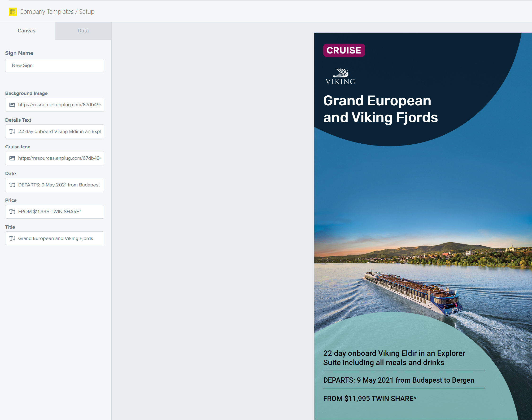Click the image icon in Cruise Icon field
This screenshot has width=532, height=420.
(12, 158)
